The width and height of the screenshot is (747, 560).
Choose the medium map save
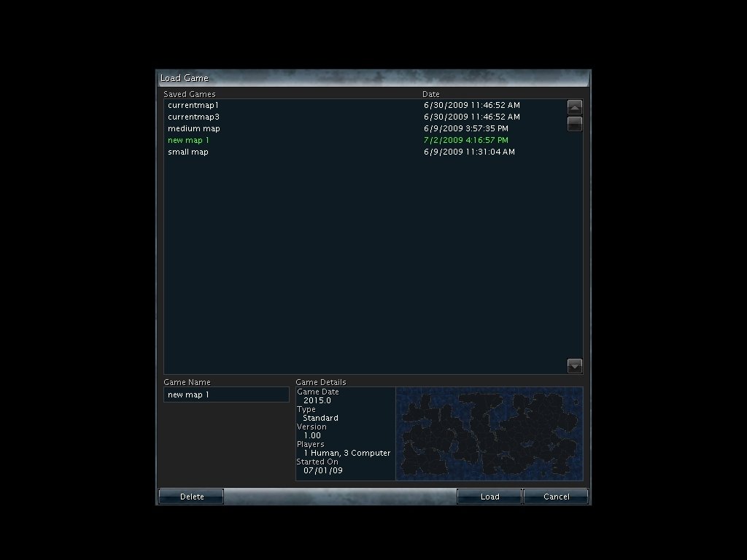tap(193, 128)
